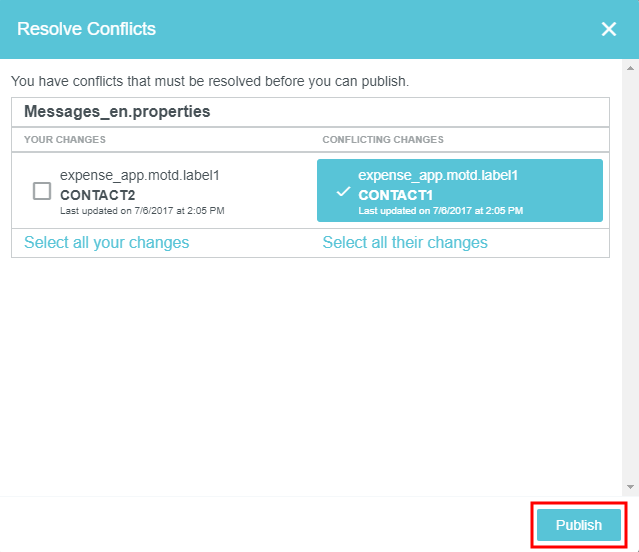Viewport: 639px width, 552px height.
Task: Click the last-updated timestamp under CONTACT2
Action: (x=142, y=211)
